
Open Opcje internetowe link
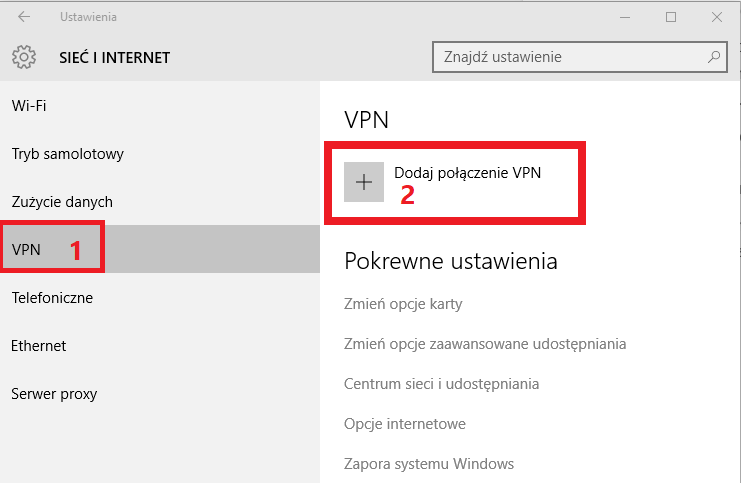[x=405, y=424]
